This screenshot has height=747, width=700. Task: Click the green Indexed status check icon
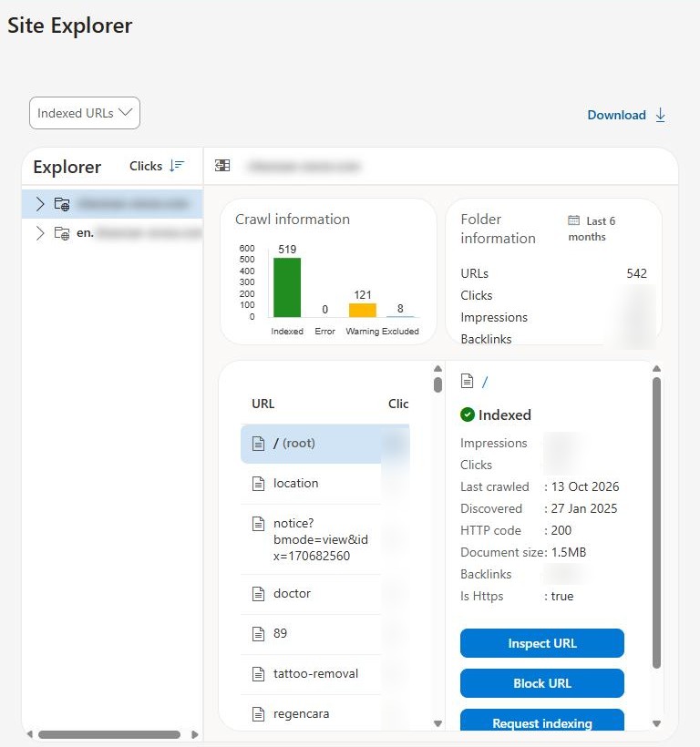tap(468, 414)
